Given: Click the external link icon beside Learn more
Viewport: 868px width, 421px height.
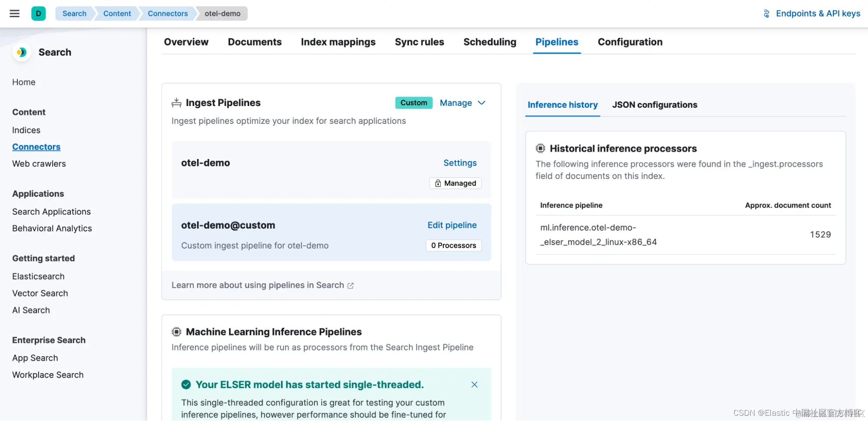Looking at the screenshot, I should 350,285.
